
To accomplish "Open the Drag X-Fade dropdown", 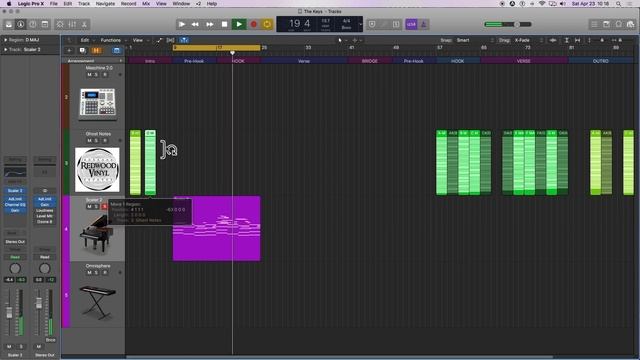I will click(529, 40).
